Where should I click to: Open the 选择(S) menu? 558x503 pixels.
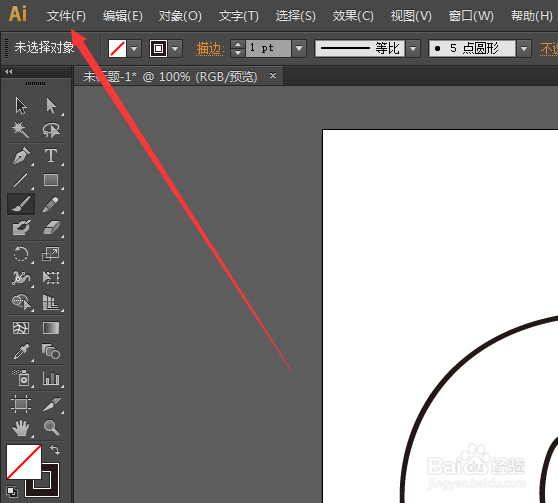click(295, 16)
